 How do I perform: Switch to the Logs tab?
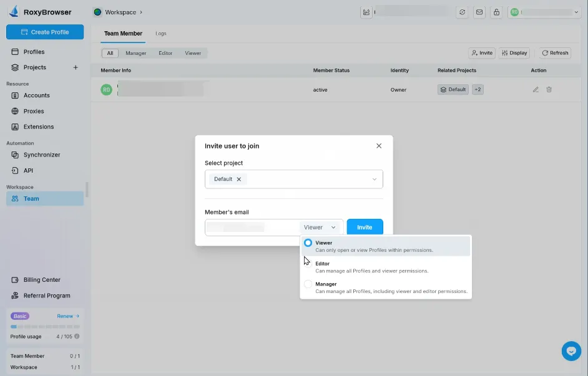(x=161, y=33)
